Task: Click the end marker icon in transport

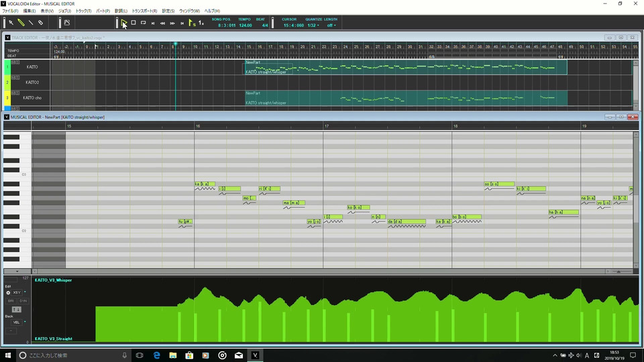Action: (201, 23)
